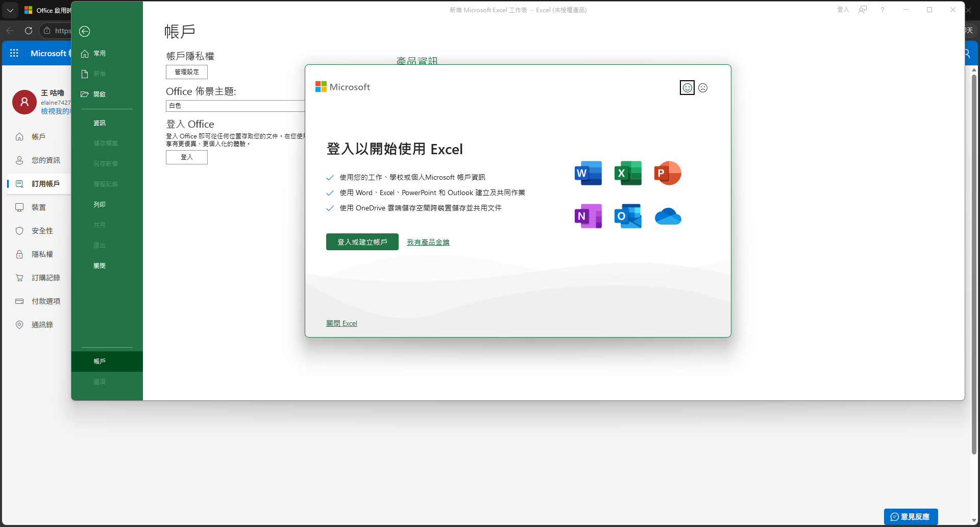Open the 開啟 menu item
This screenshot has height=527, width=980.
[x=107, y=94]
